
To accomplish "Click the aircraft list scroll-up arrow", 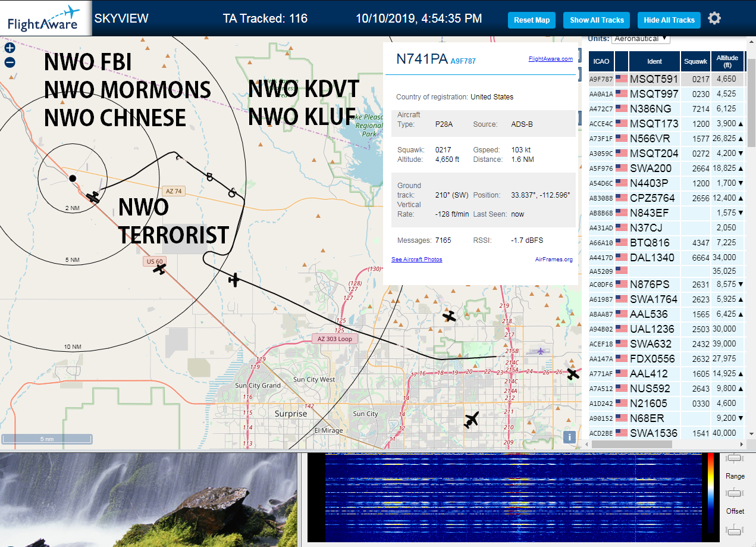I will tap(751, 41).
